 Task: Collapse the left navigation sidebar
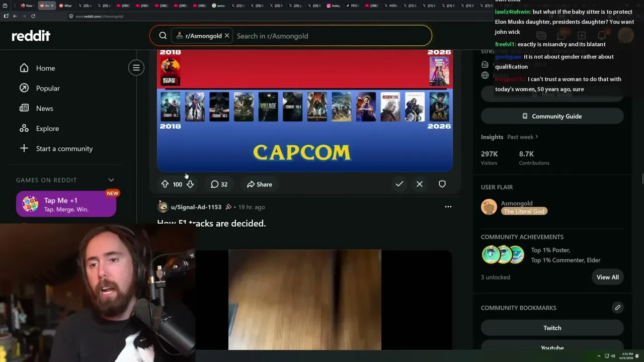(136, 68)
